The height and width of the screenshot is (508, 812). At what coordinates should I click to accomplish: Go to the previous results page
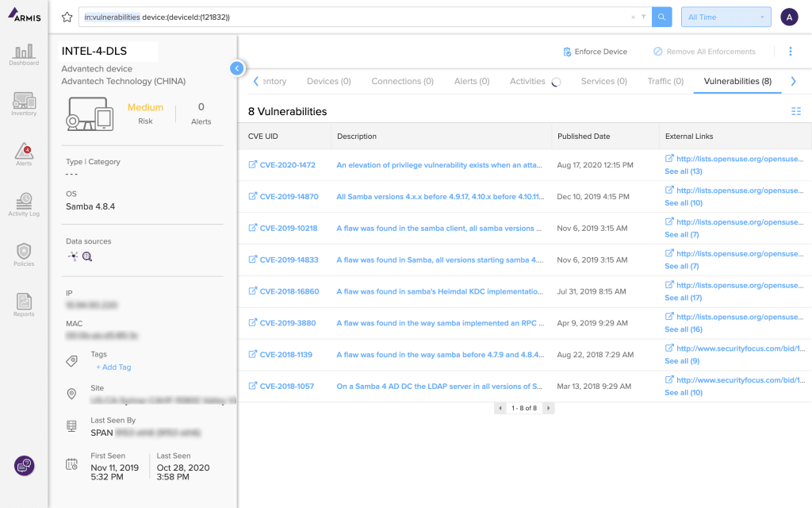pos(500,408)
